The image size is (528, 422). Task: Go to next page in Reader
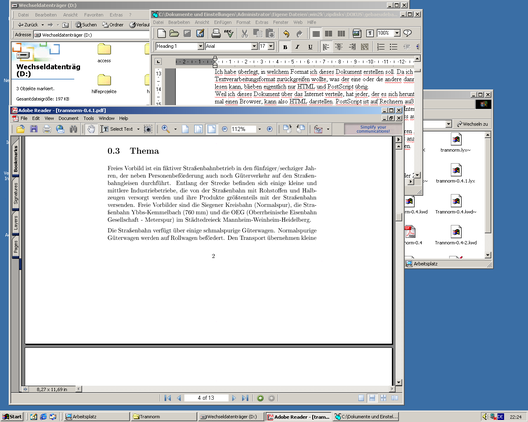tap(233, 398)
